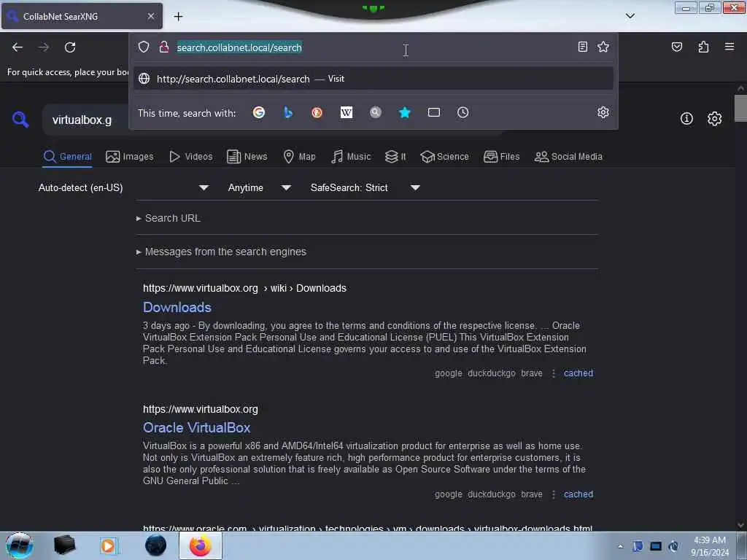Open the list all tabs chevron
The height and width of the screenshot is (560, 747).
tap(630, 16)
